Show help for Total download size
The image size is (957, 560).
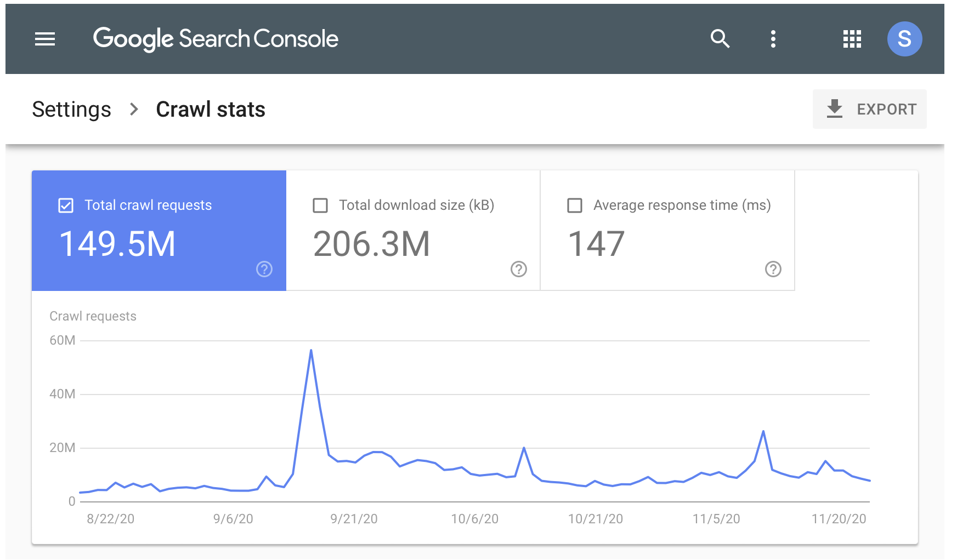519,269
